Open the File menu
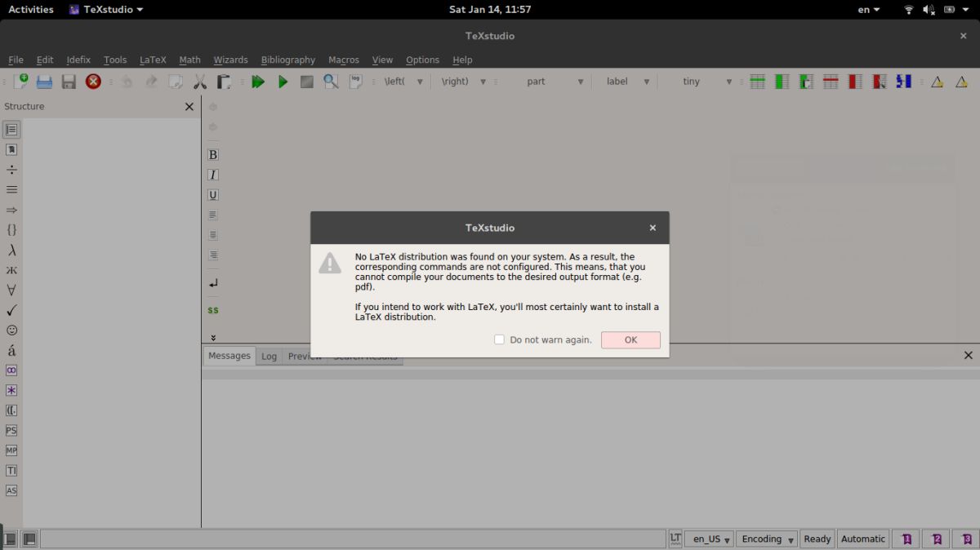This screenshot has width=980, height=550. (x=16, y=60)
